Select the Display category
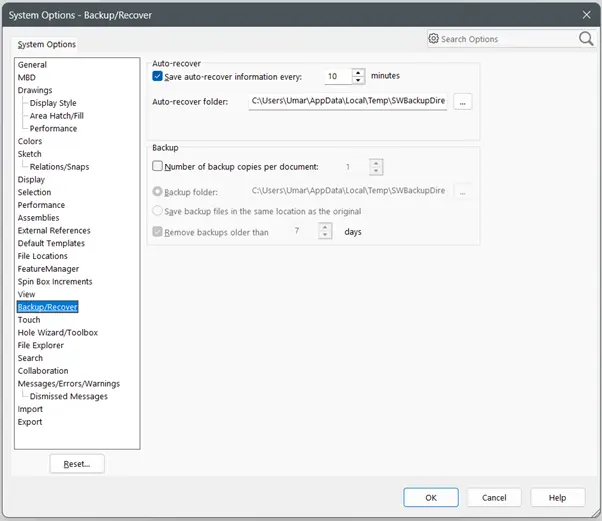 [x=31, y=179]
